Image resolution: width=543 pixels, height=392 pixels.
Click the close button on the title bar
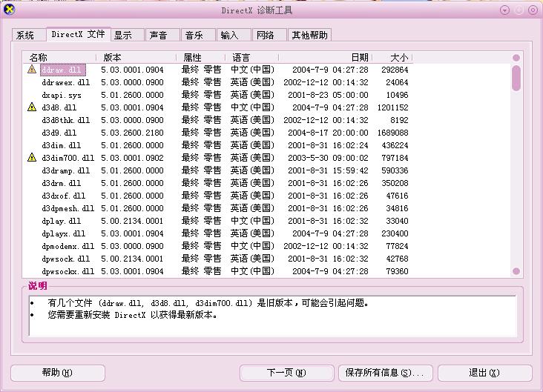tap(533, 10)
